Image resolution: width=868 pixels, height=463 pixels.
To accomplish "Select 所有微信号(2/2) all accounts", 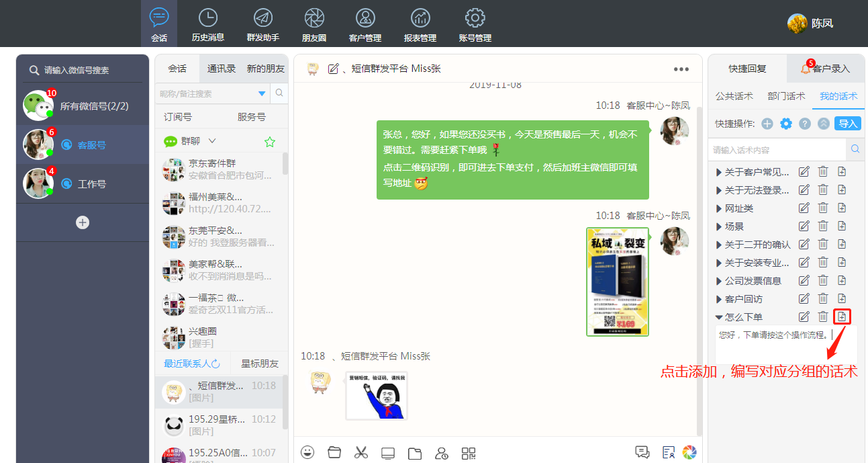I will click(83, 106).
